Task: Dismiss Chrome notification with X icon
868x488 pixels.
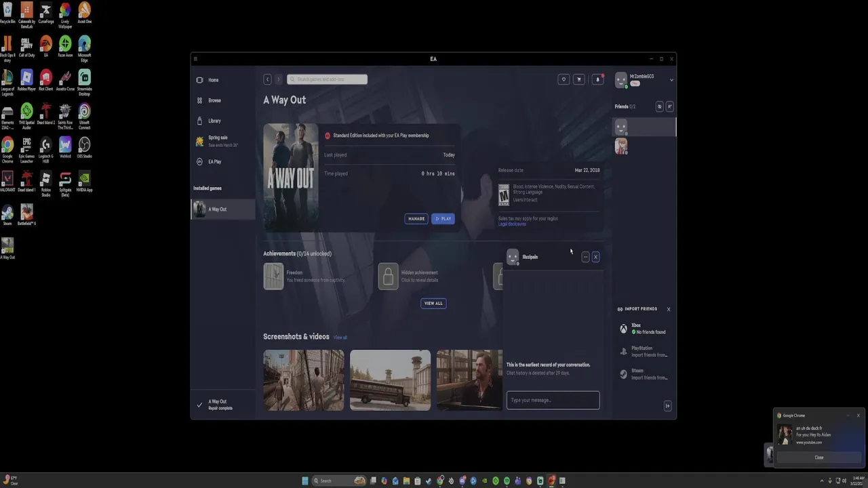Action: pos(858,415)
